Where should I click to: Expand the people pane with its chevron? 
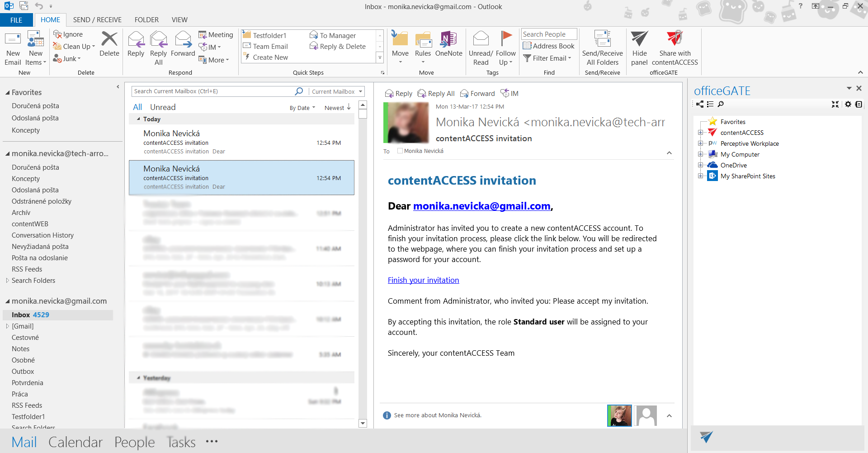[669, 416]
